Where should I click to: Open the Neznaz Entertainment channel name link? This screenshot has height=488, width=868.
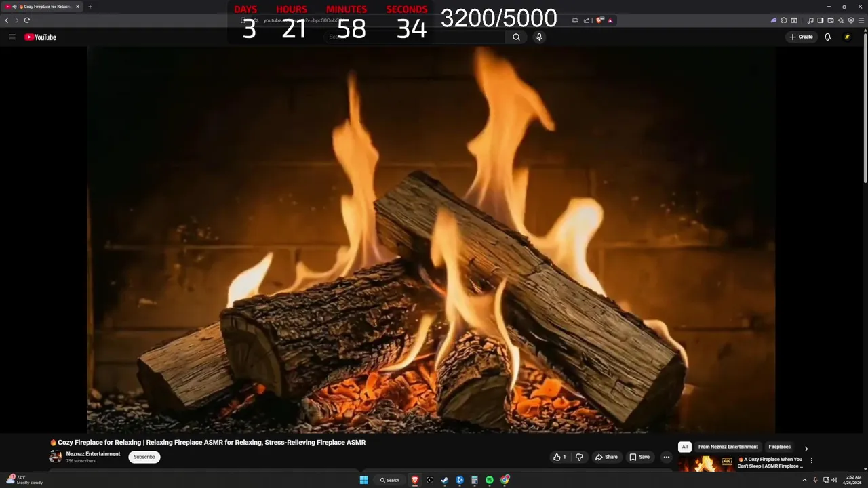tap(93, 454)
